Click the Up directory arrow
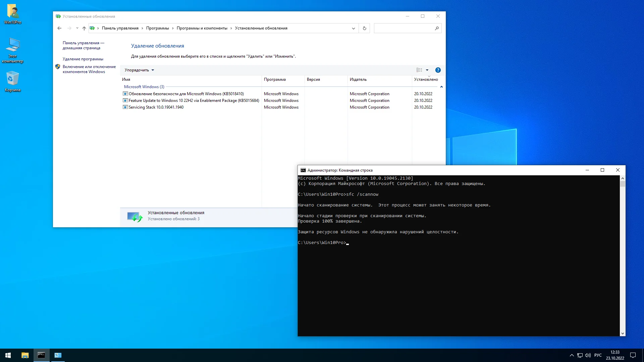Viewport: 644px width, 362px height. pos(84,28)
